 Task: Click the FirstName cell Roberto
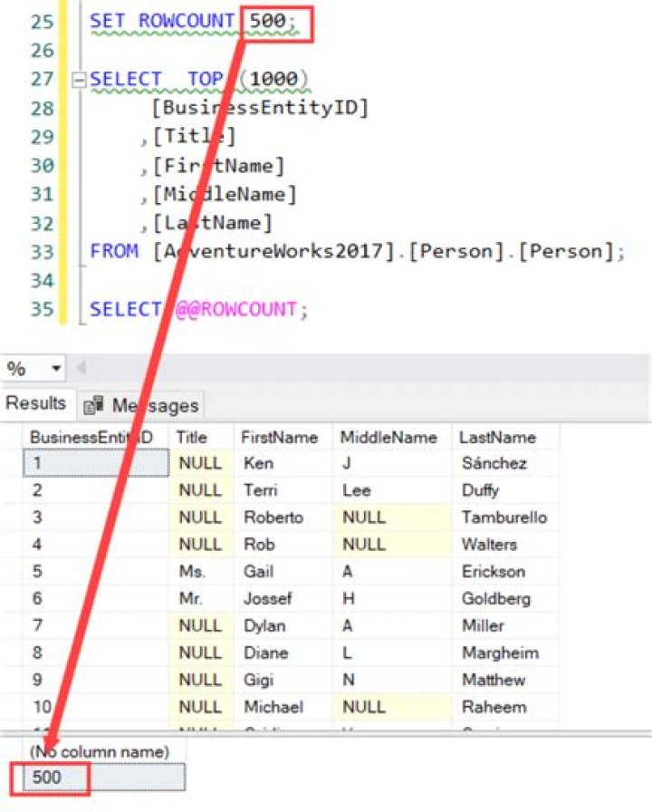[x=283, y=517]
